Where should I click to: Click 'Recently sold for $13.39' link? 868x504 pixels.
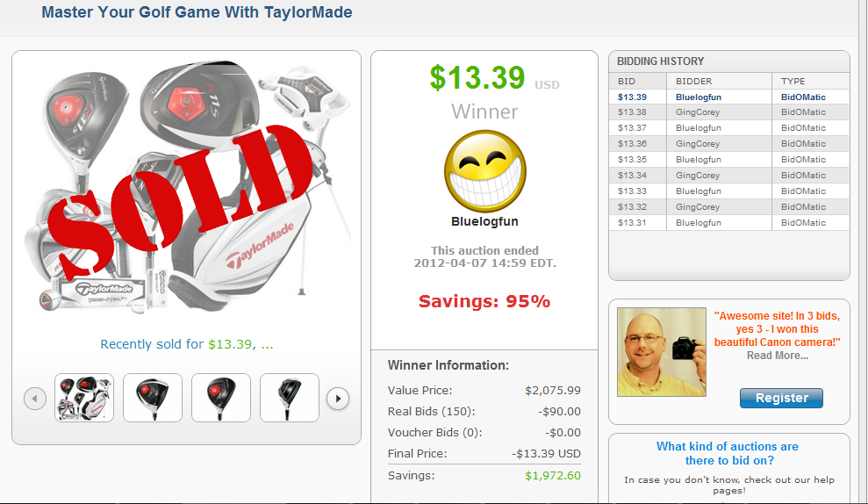[x=187, y=344]
